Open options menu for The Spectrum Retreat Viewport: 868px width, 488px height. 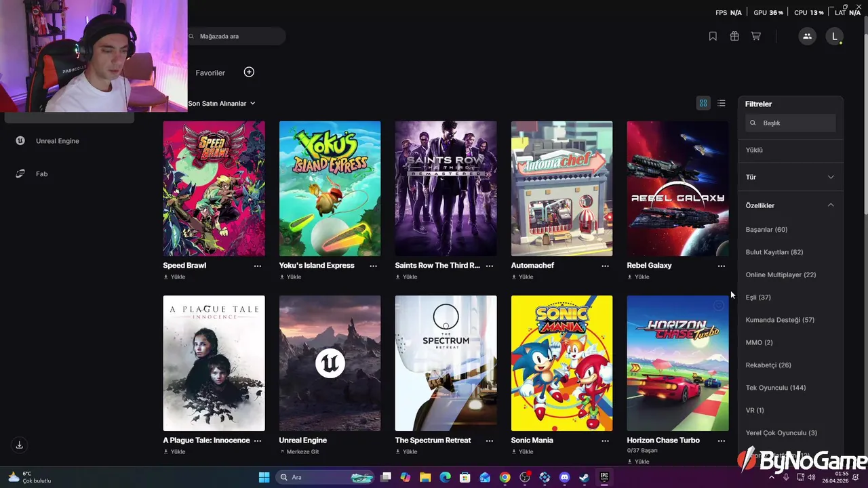coord(490,441)
